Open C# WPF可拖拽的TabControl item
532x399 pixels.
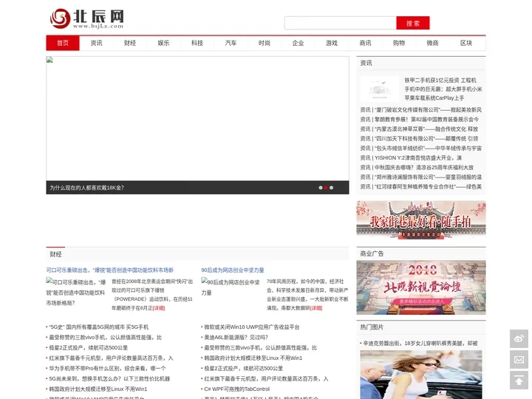pyautogui.click(x=237, y=389)
